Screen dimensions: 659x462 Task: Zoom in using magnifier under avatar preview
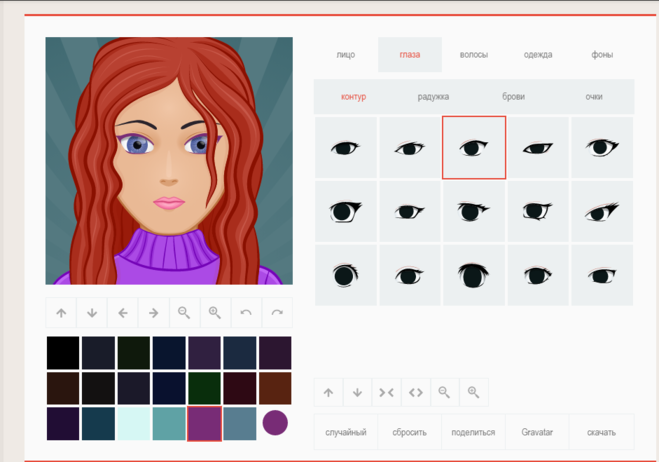pos(215,313)
